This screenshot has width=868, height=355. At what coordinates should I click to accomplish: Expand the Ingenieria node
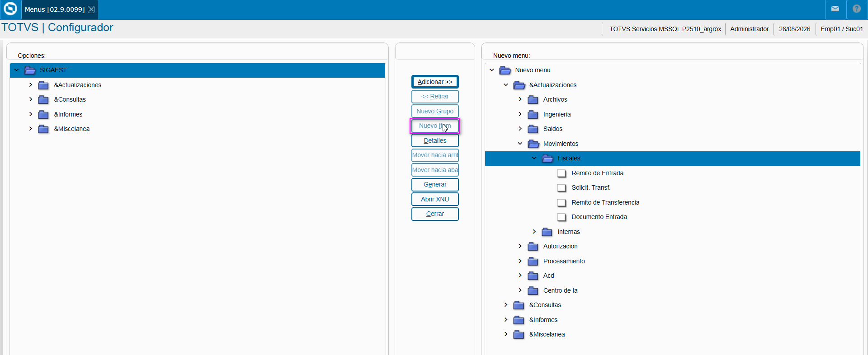click(520, 114)
